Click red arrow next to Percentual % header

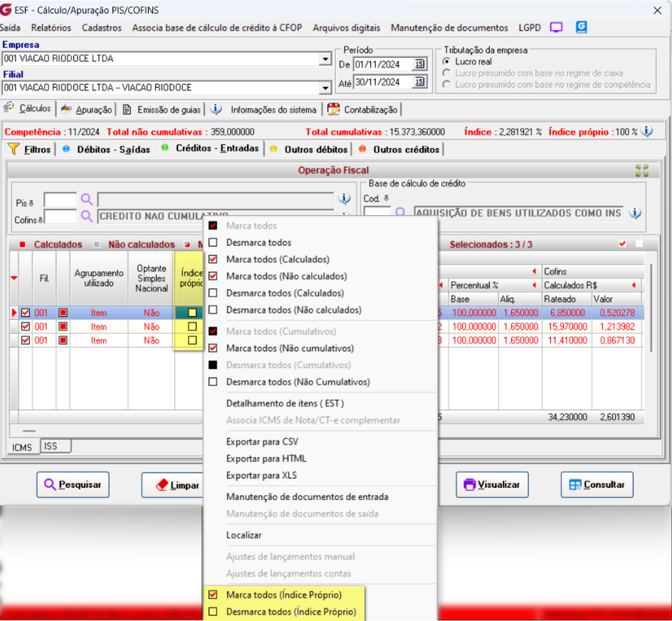coord(535,285)
